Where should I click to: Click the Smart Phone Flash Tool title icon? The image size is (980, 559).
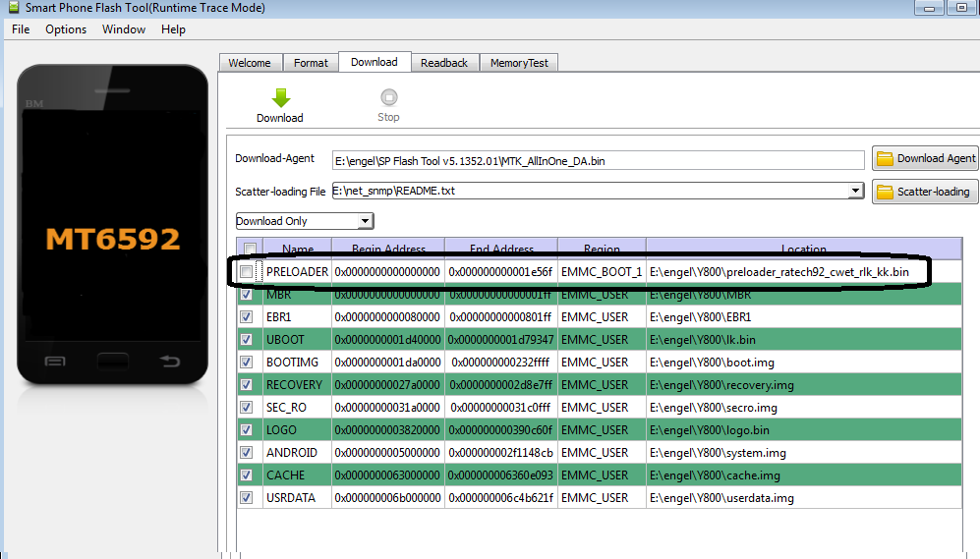[9, 9]
